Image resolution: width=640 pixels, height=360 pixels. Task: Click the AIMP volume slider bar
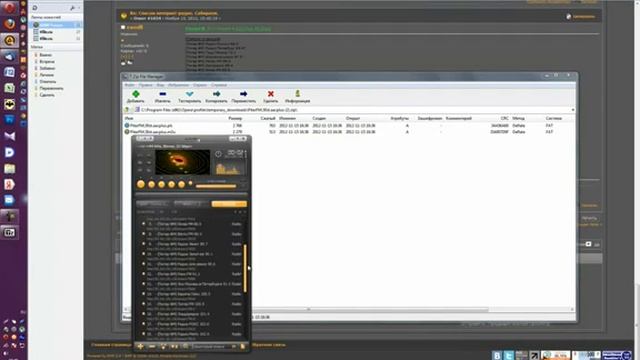(x=216, y=186)
